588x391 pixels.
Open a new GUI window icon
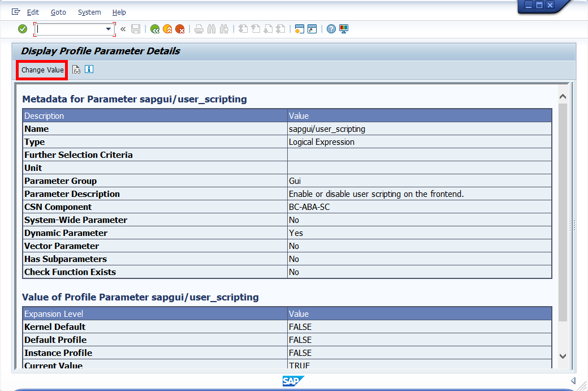(299, 29)
